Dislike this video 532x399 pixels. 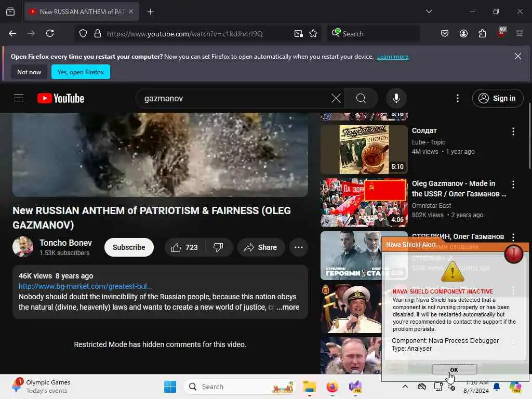[219, 247]
